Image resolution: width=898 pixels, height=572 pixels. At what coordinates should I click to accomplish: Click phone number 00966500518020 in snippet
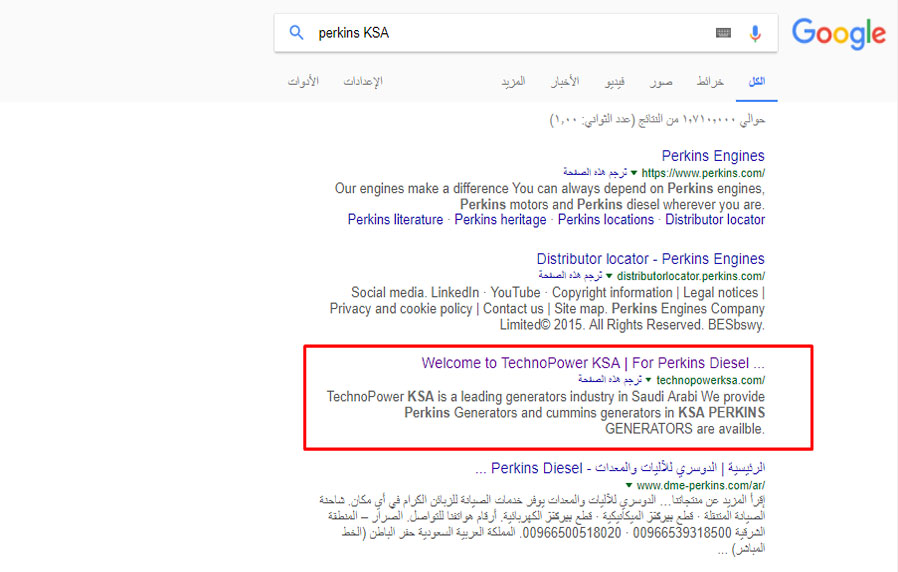click(572, 533)
